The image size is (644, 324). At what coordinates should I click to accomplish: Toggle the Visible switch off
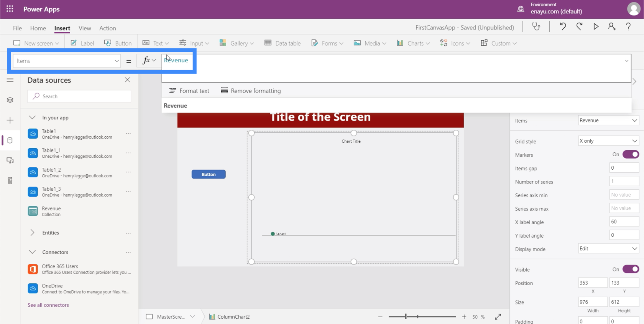pos(631,269)
